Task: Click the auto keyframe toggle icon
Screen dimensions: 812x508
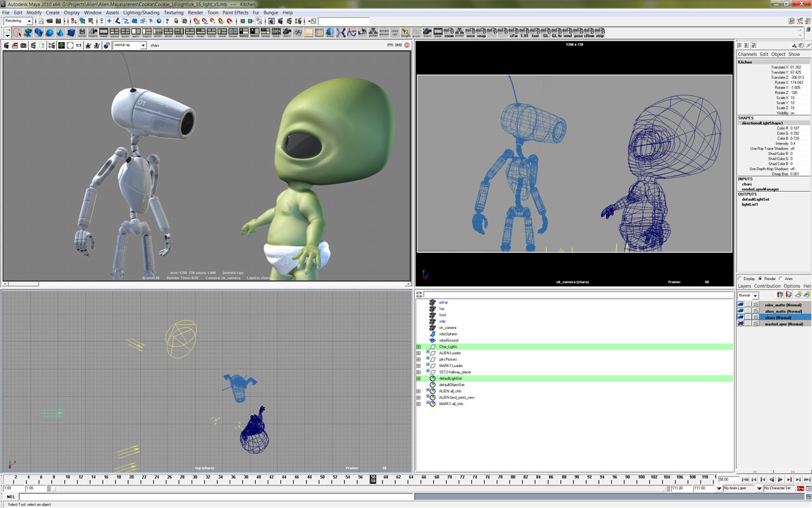Action: [x=801, y=488]
